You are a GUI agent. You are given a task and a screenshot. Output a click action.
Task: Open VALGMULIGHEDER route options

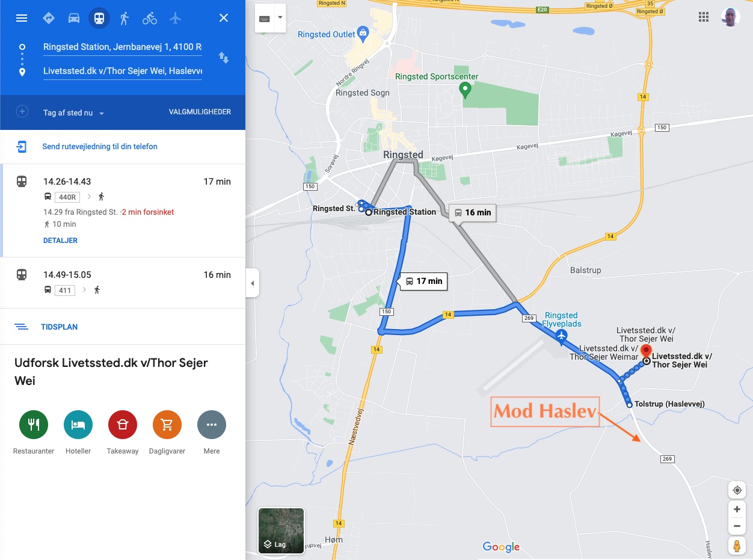[200, 112]
